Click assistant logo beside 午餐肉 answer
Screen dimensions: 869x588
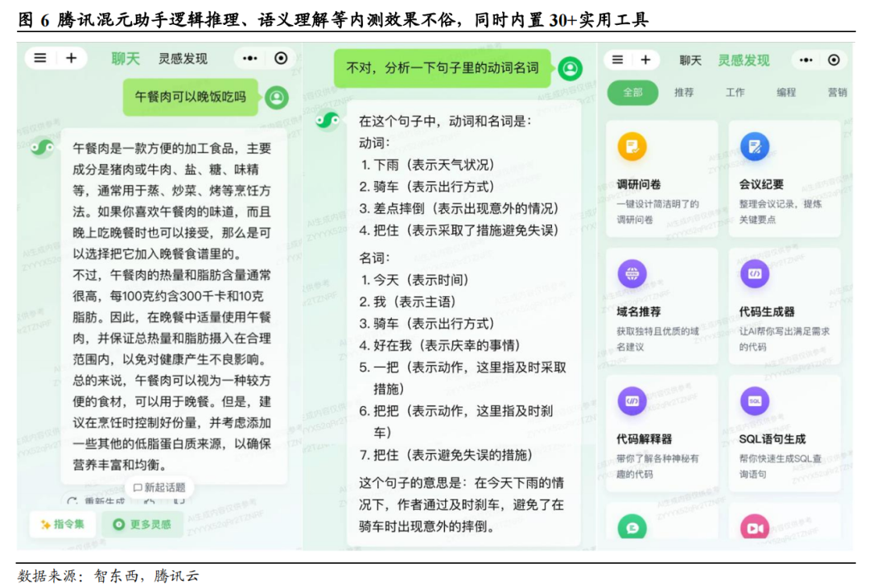click(43, 147)
